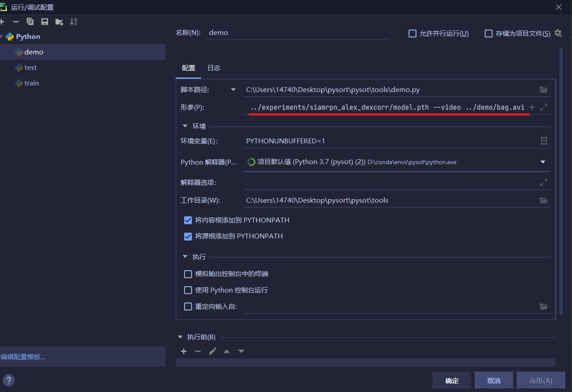Click the parameters input field
Screen dimensions: 572x392
385,108
